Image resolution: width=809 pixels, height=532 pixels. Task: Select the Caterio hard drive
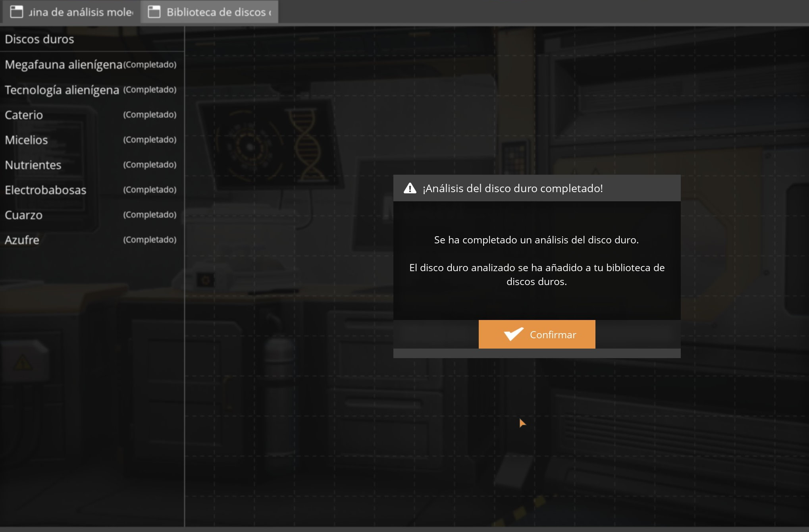coord(24,115)
